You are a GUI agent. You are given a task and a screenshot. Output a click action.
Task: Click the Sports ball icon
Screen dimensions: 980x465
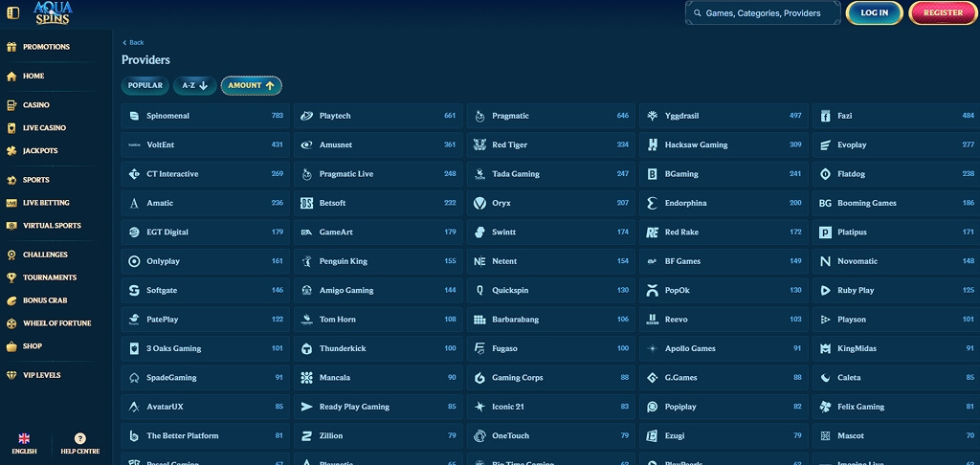[x=11, y=180]
